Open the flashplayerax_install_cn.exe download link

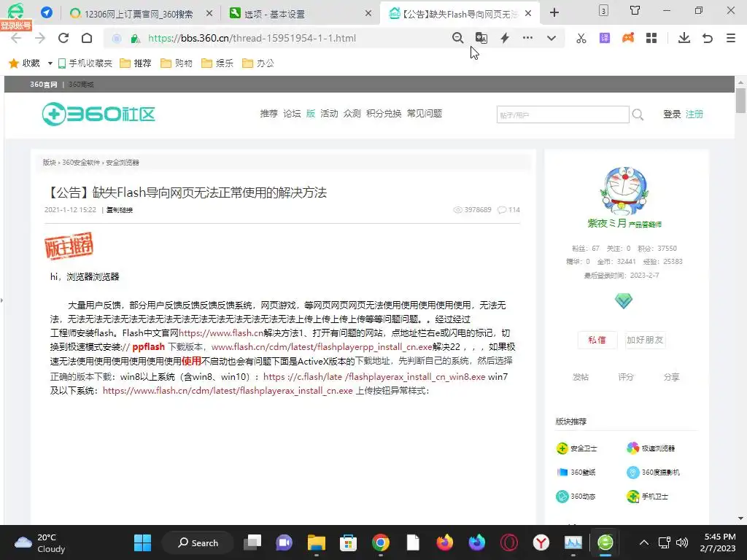[228, 391]
